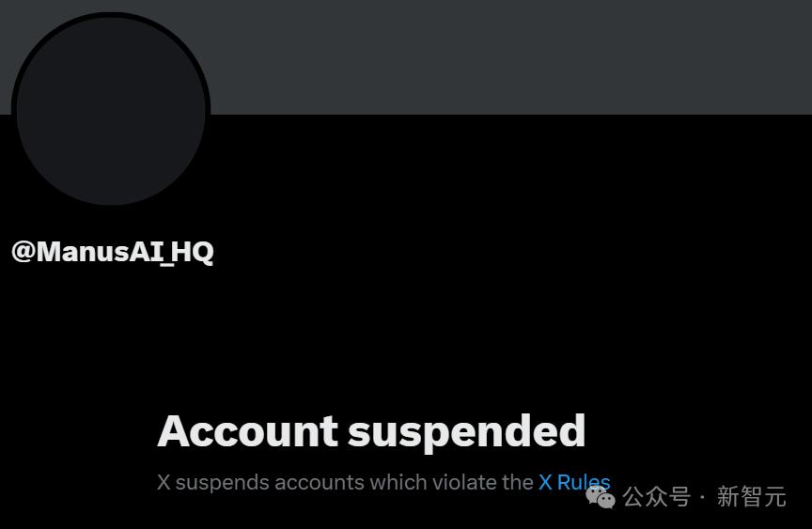Click the word 'suspended' in the heading
This screenshot has height=529, width=812.
point(466,431)
